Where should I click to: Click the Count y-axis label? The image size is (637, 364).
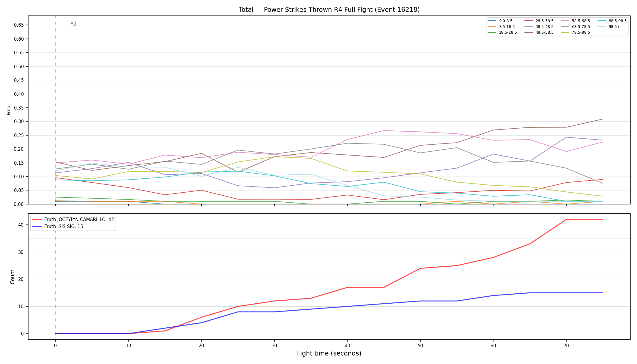point(12,277)
